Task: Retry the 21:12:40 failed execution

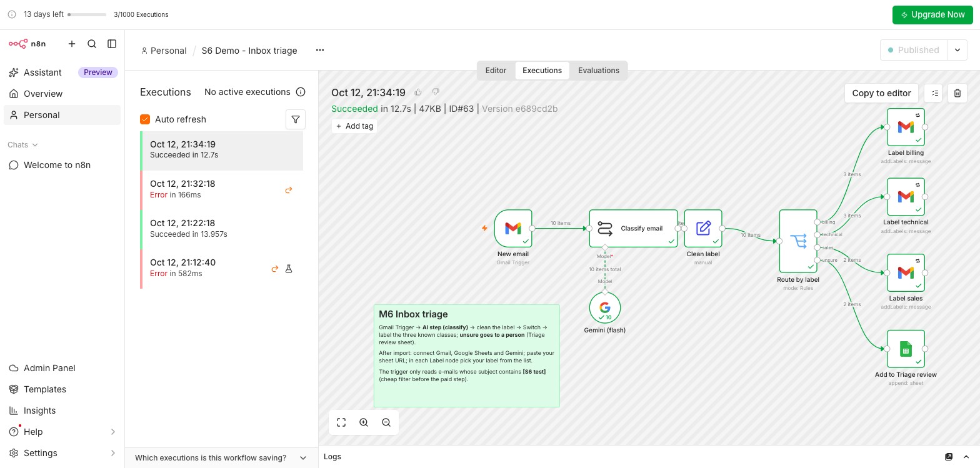Action: coord(275,269)
